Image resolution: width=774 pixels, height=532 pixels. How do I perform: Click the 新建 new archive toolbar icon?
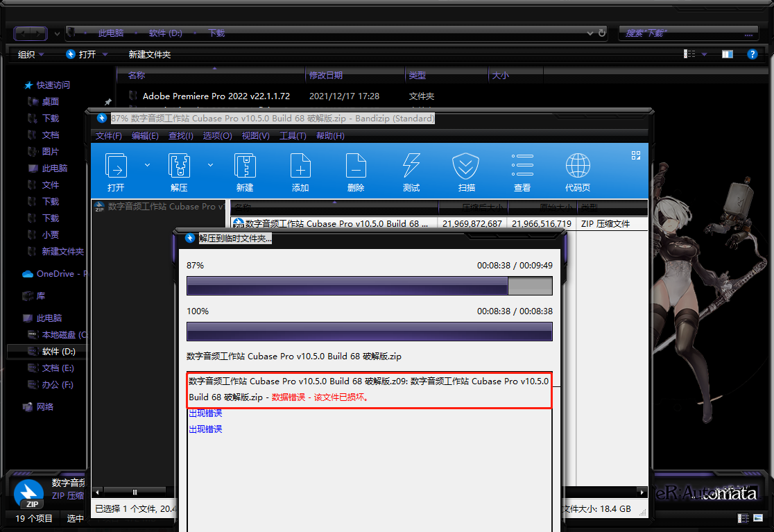245,172
